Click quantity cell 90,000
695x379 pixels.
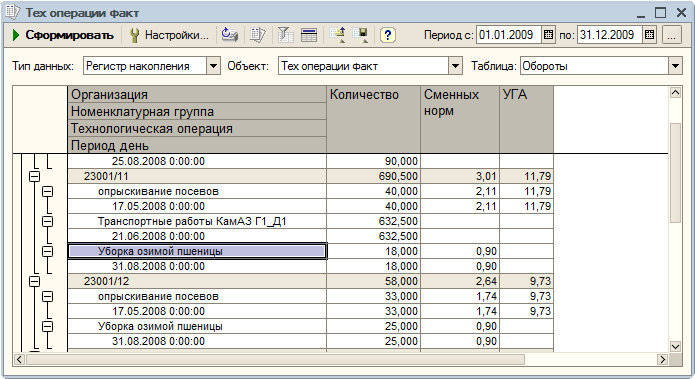pos(373,161)
